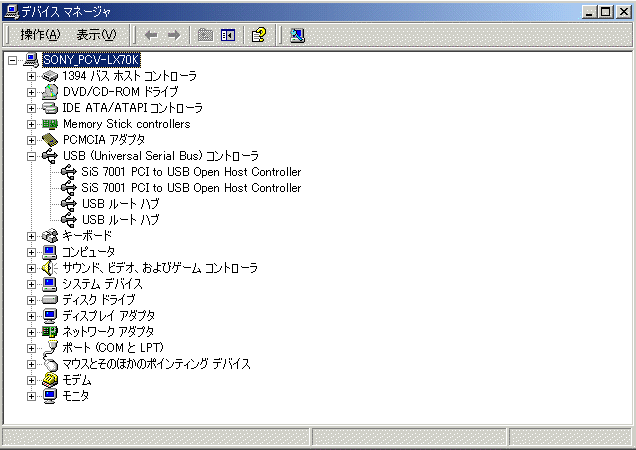This screenshot has height=450, width=636.
Task: Expand 1394 バス ホスト コントローラ node
Action: (x=31, y=76)
